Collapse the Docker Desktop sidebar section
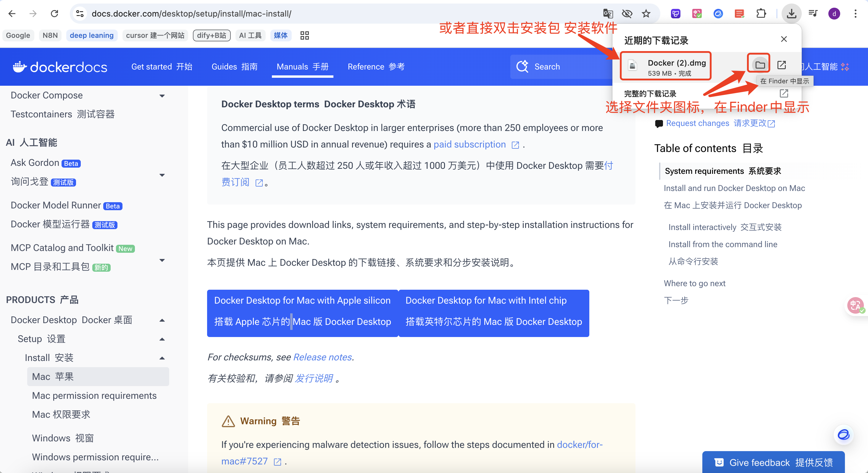The width and height of the screenshot is (868, 473). pyautogui.click(x=162, y=320)
